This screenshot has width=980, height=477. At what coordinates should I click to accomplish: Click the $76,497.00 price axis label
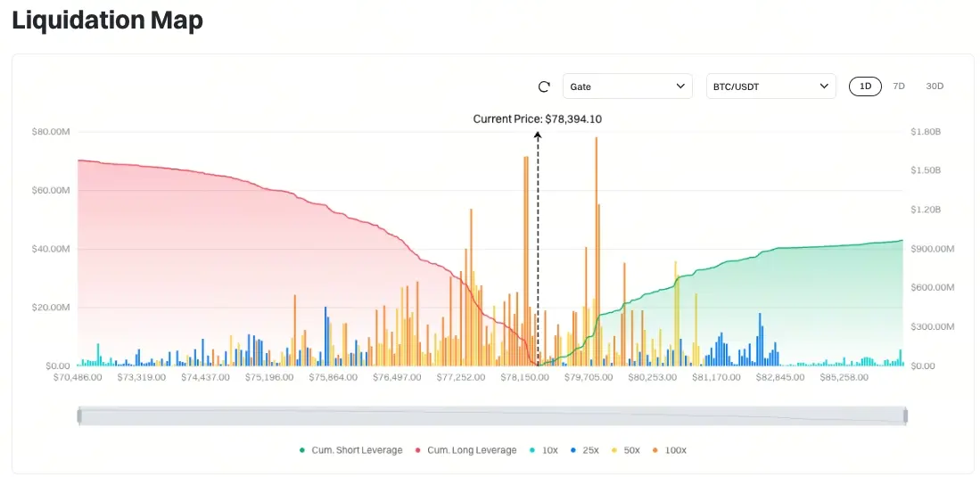coord(397,378)
